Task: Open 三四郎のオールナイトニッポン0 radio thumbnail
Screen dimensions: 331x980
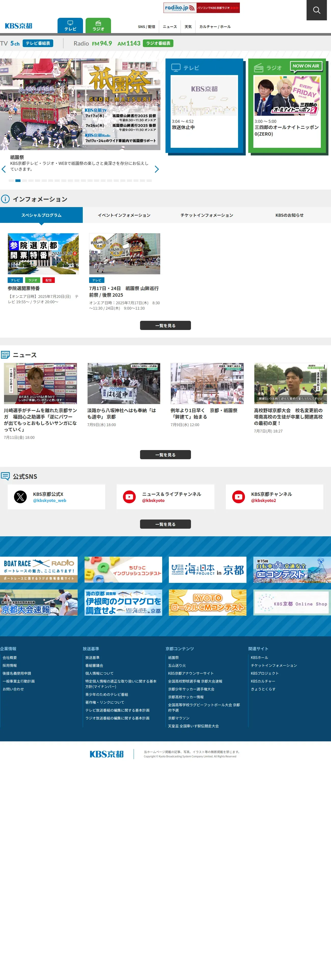Action: pyautogui.click(x=287, y=95)
